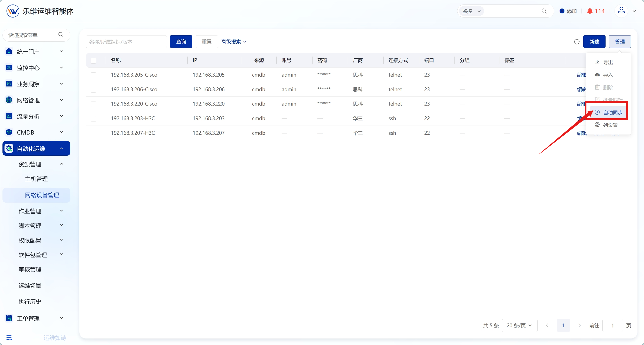The height and width of the screenshot is (345, 644).
Task: Click the 业务洞察 sidebar icon
Action: [9, 84]
